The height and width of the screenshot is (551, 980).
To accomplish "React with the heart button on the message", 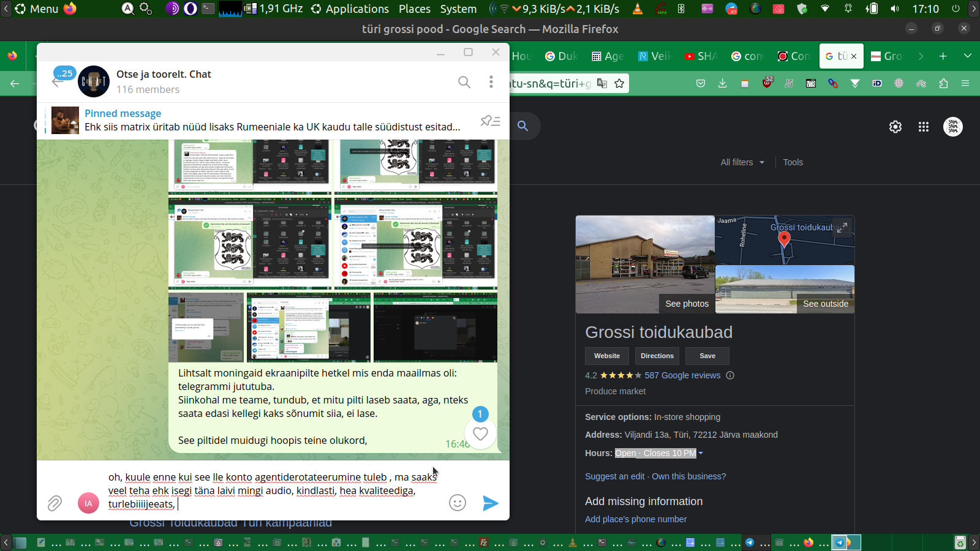I will pos(481,433).
